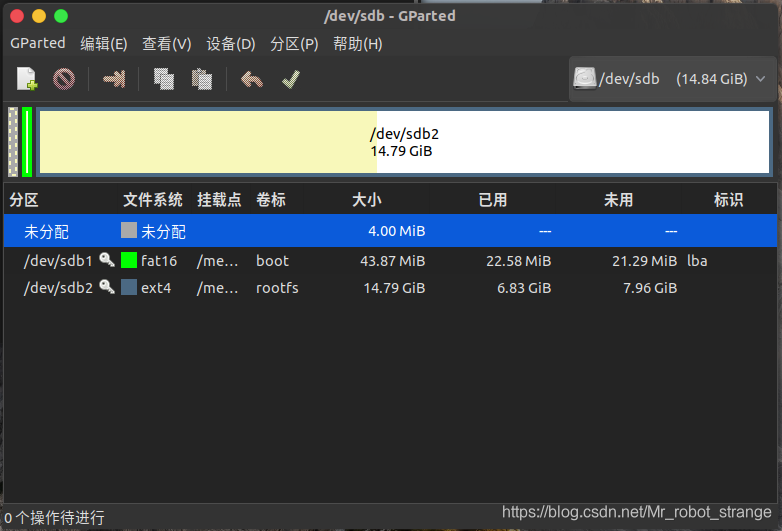Select the green /dev/sdb1 strip in the disk map
This screenshot has height=531, width=782.
coord(27,142)
